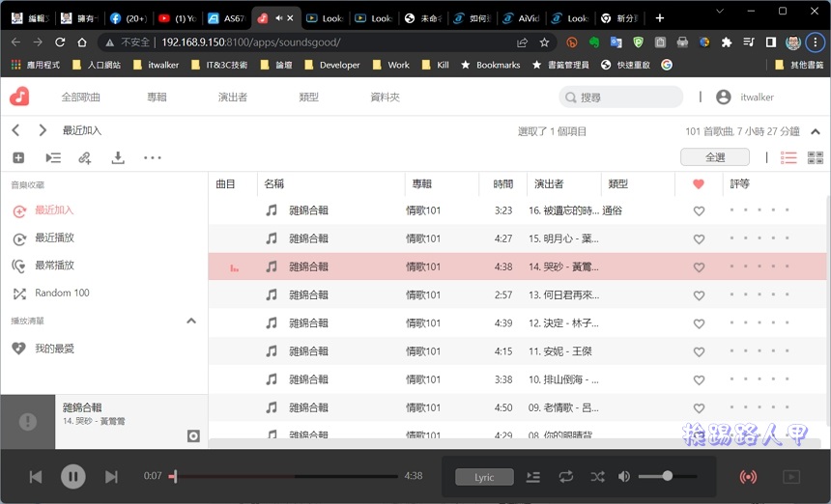Click the 全選 button
This screenshot has height=504, width=831.
click(x=715, y=157)
